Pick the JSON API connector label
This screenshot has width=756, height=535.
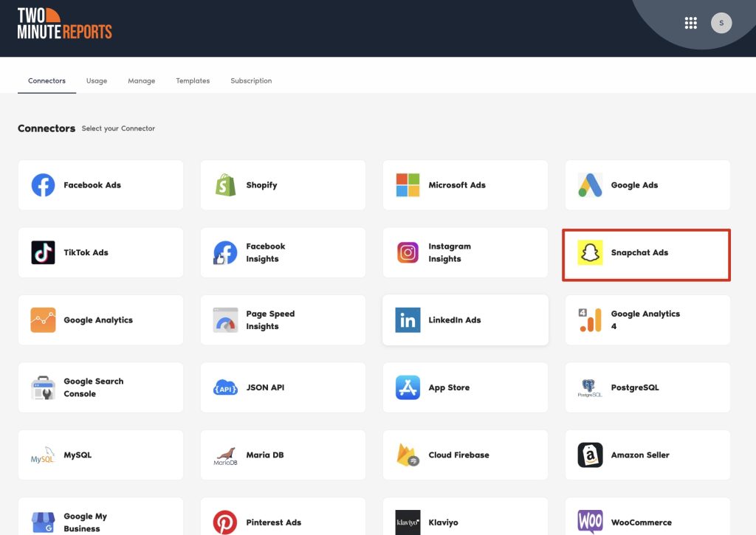coord(265,387)
